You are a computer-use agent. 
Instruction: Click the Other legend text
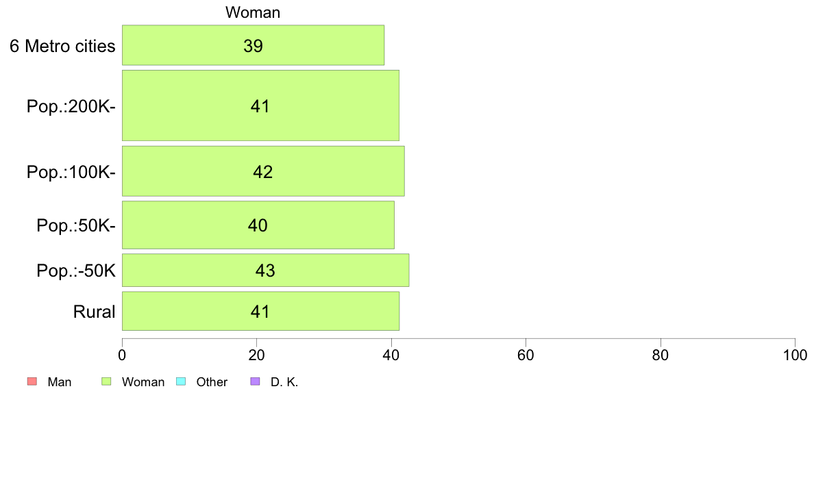[x=212, y=382]
